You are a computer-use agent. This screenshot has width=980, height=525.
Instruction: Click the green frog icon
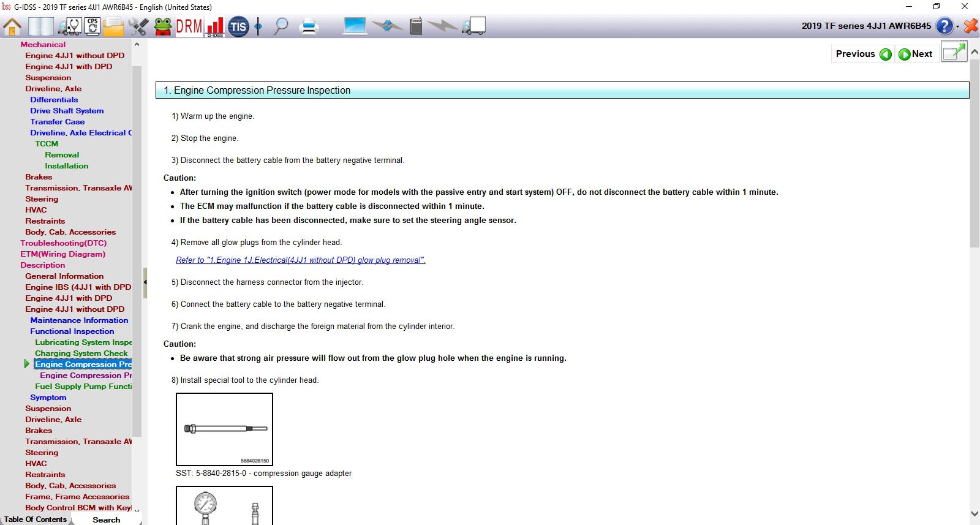pyautogui.click(x=163, y=26)
